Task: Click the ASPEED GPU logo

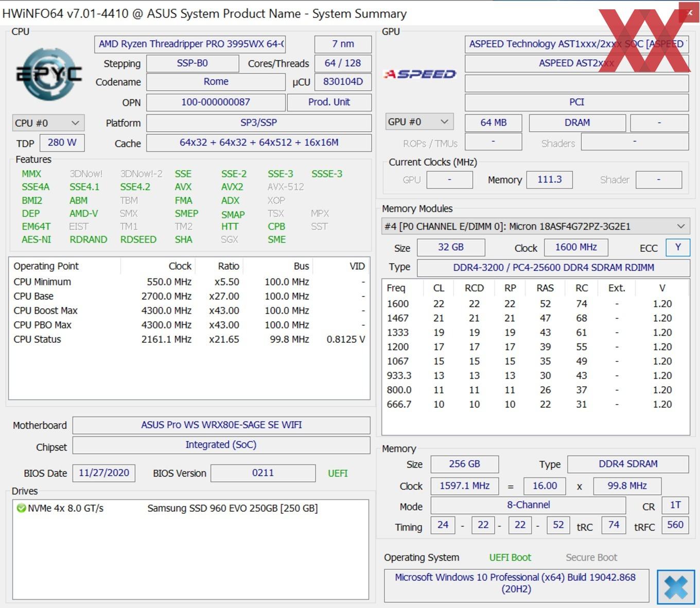Action: pos(420,74)
